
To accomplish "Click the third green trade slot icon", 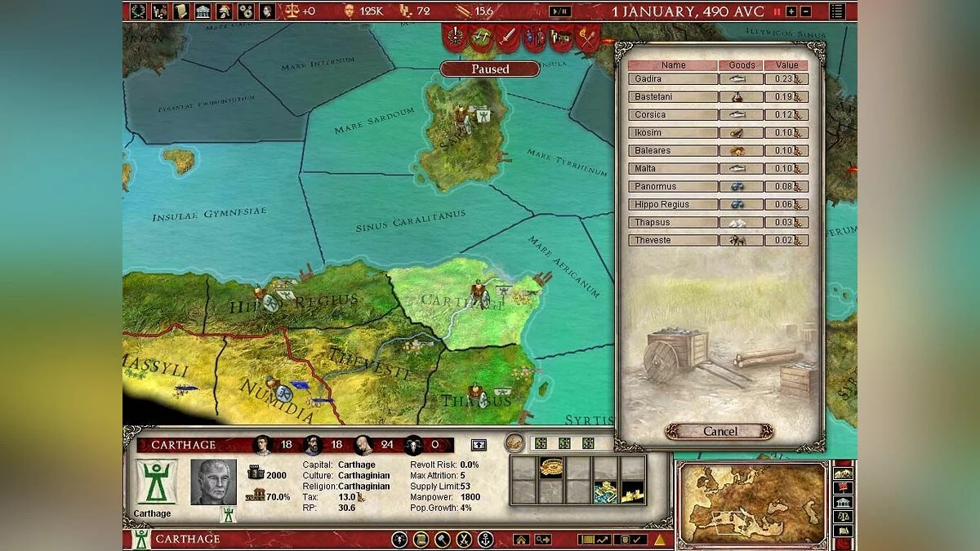I will coord(588,443).
